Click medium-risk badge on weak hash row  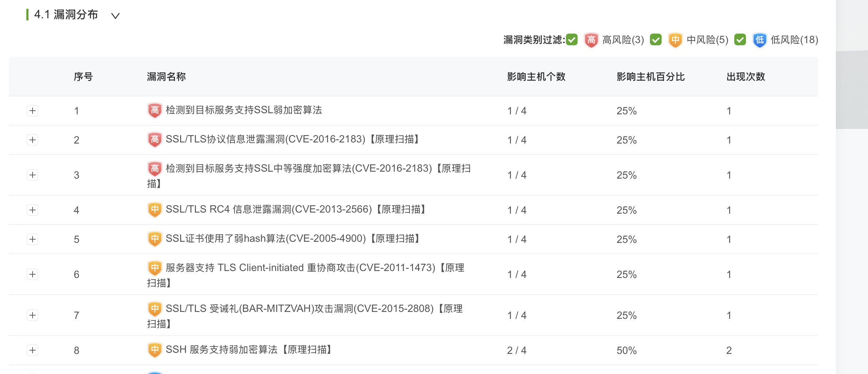(x=155, y=238)
